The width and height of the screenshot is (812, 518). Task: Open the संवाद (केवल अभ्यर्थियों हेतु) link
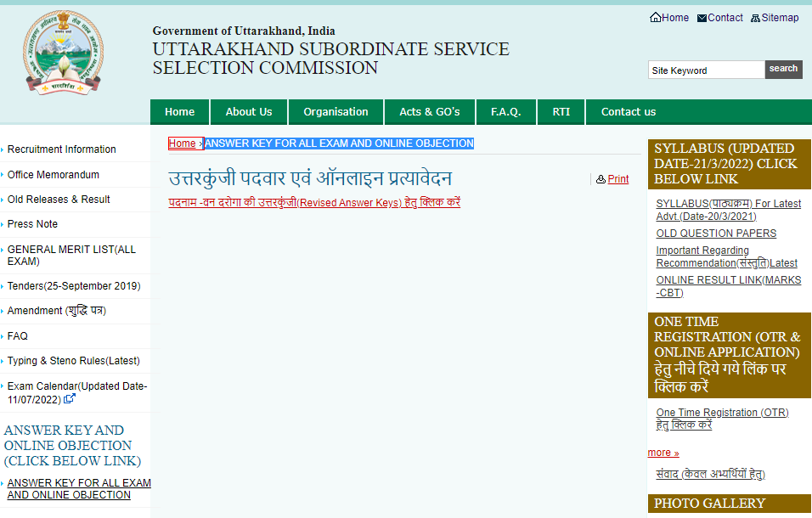pyautogui.click(x=710, y=474)
